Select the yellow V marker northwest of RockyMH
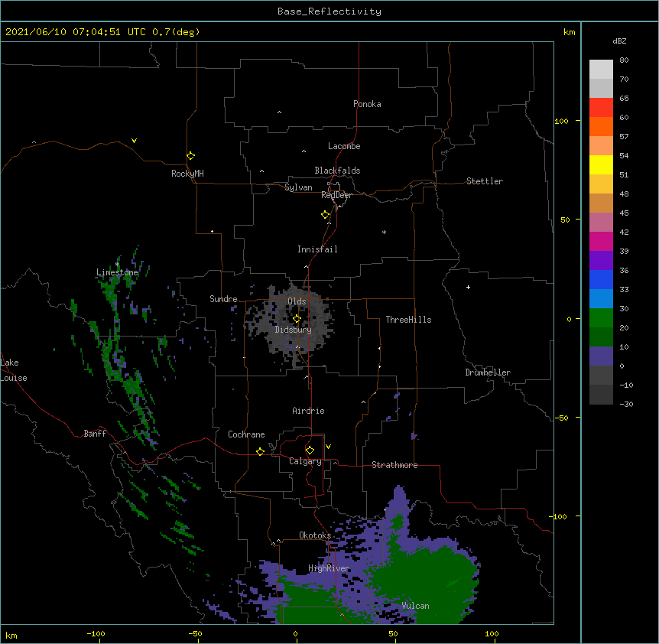The width and height of the screenshot is (659, 644). [x=134, y=141]
